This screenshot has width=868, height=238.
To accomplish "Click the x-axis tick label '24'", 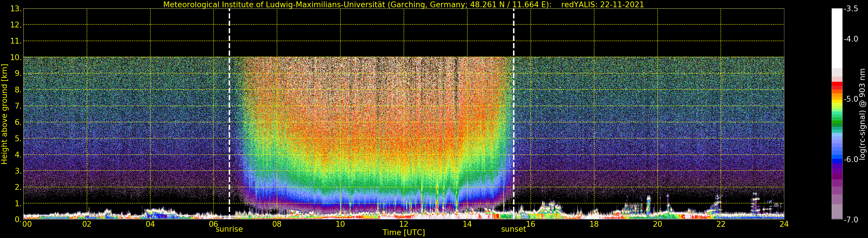I will 784,224.
